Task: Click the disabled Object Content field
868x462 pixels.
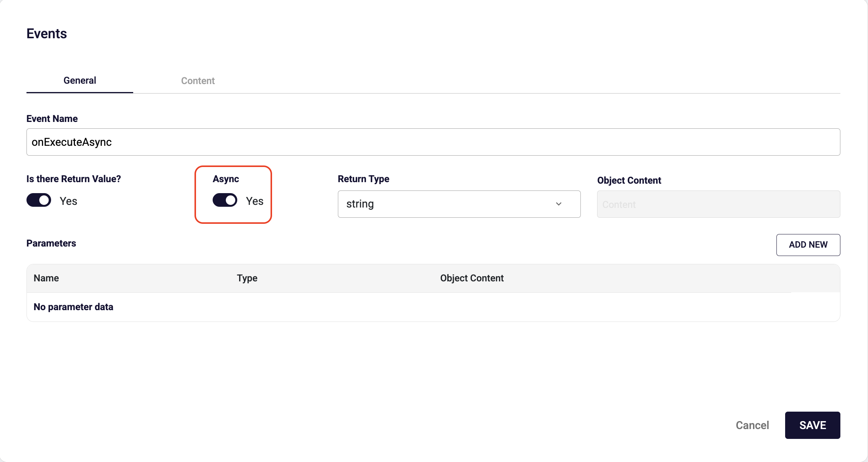Action: 718,204
